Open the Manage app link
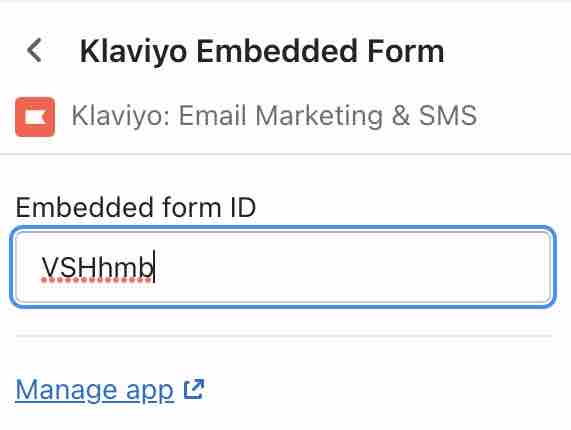The width and height of the screenshot is (571, 430). tap(94, 390)
